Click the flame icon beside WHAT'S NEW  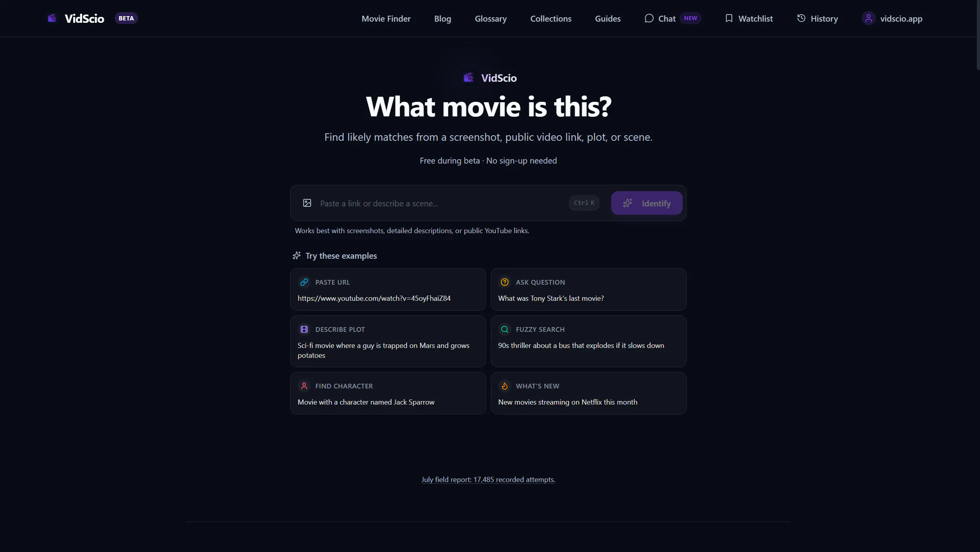click(x=505, y=386)
